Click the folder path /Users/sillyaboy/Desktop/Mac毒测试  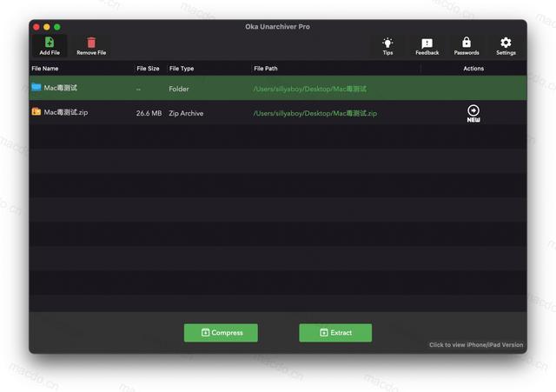tap(310, 89)
